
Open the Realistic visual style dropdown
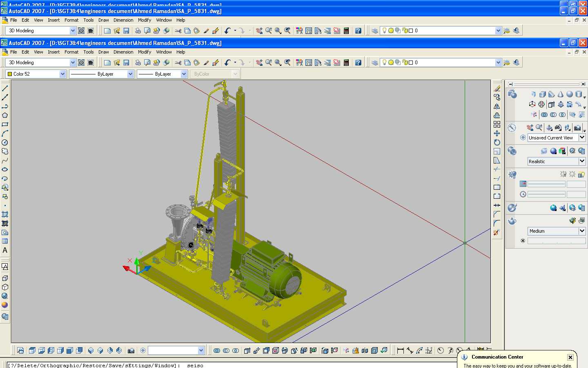[x=557, y=162]
